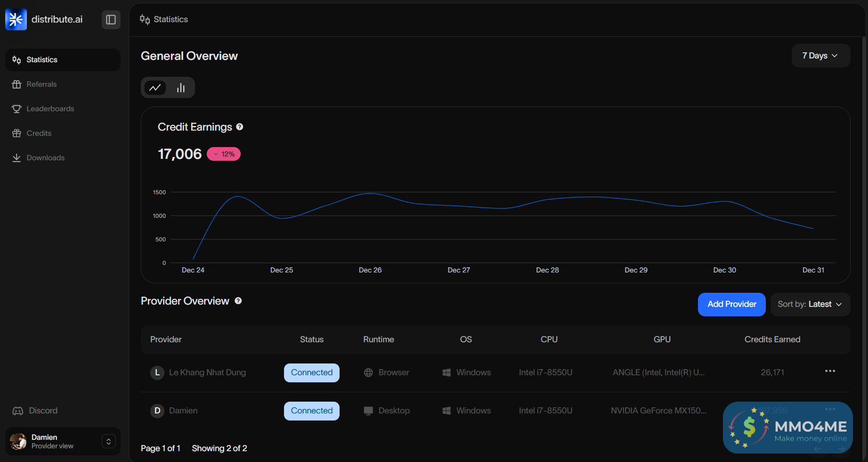Image resolution: width=868 pixels, height=462 pixels.
Task: Go to Leaderboards page
Action: pyautogui.click(x=63, y=109)
